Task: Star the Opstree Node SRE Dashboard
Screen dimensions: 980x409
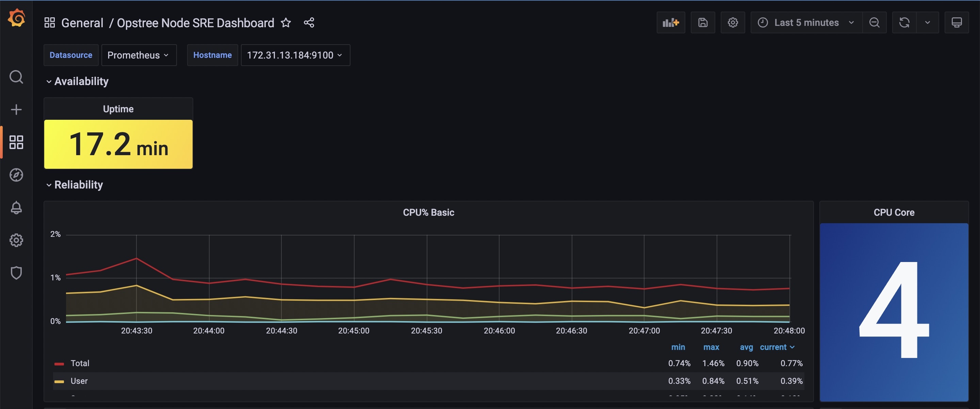Action: point(286,23)
